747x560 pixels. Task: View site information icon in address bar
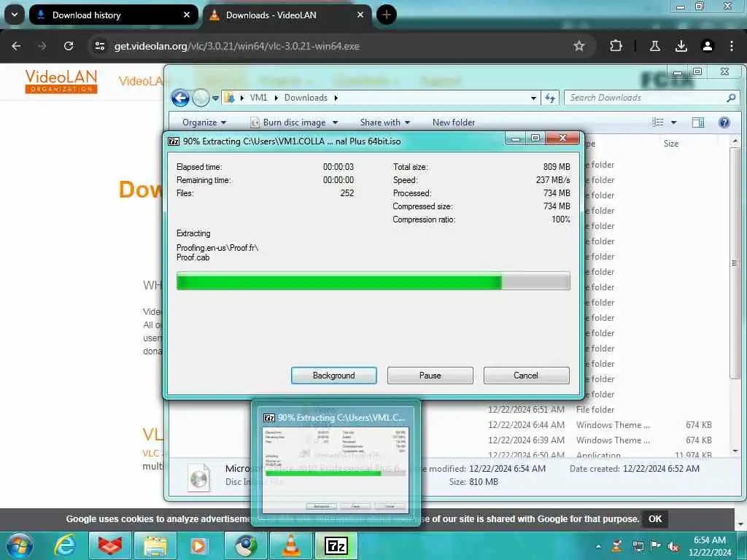click(x=99, y=46)
